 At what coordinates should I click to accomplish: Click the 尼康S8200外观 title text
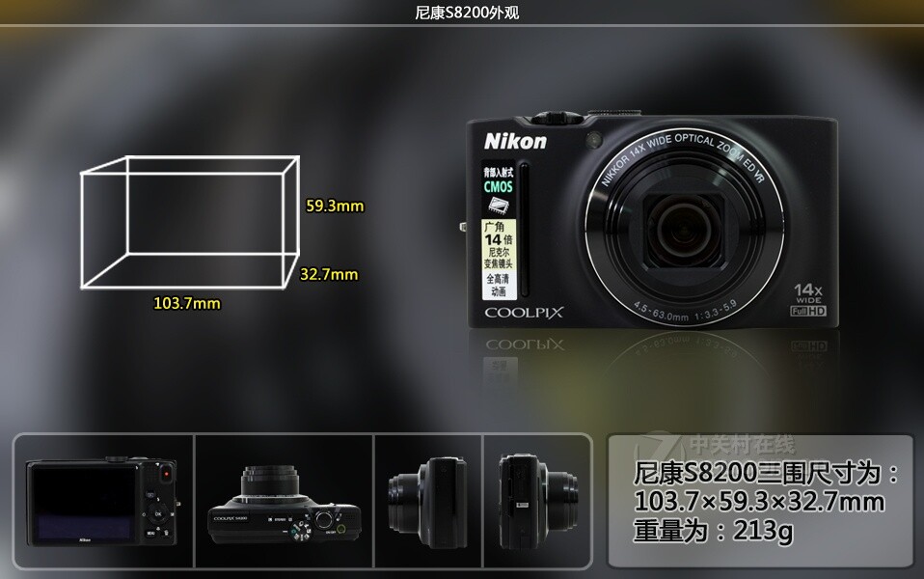tap(467, 13)
